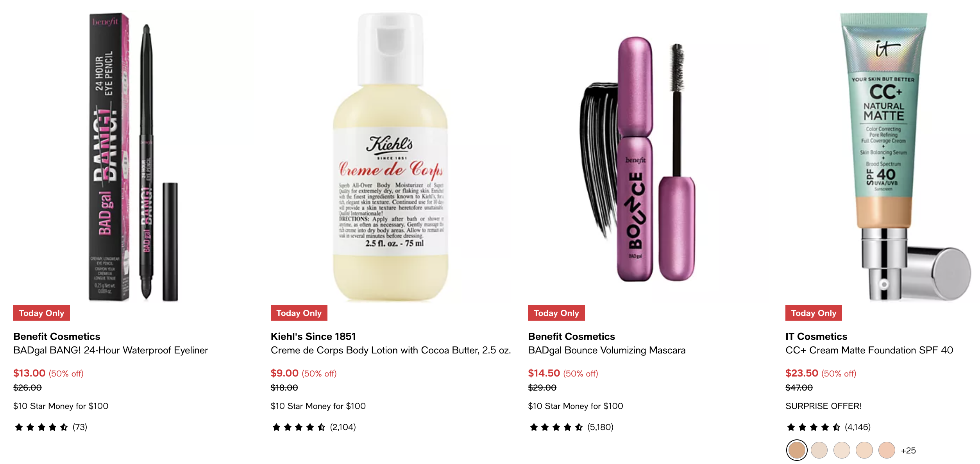Screen dimensions: 980x464
Task: Click the star rating for the eyeliner (73)
Action: point(50,427)
